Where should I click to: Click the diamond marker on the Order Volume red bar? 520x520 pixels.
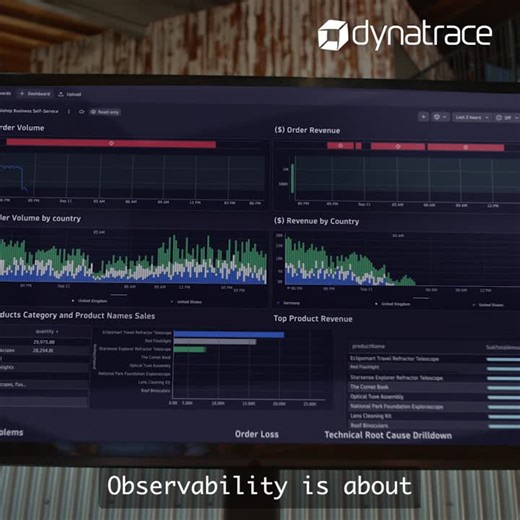click(111, 143)
